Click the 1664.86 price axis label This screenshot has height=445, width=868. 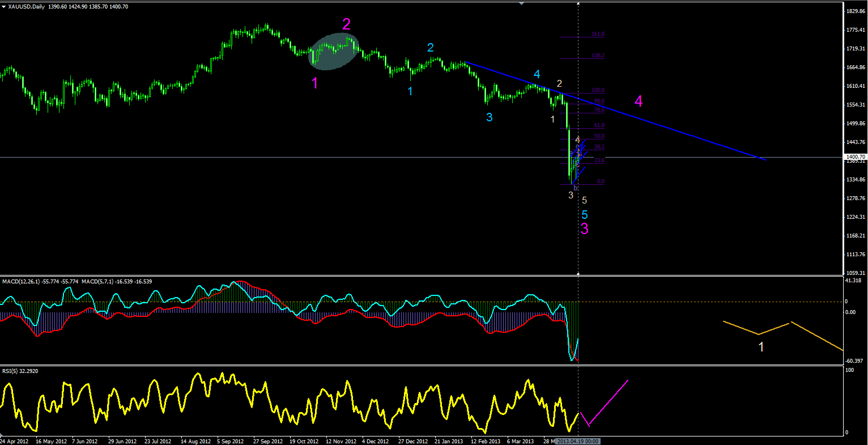(x=856, y=67)
